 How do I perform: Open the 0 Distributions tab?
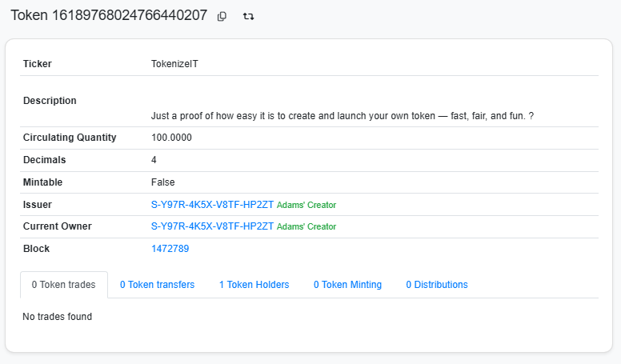[437, 285]
